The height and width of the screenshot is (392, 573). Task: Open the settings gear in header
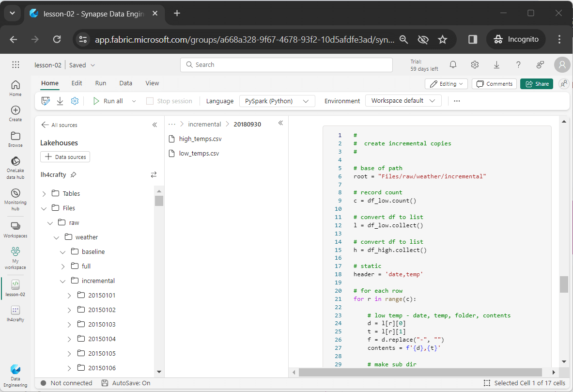coord(475,65)
